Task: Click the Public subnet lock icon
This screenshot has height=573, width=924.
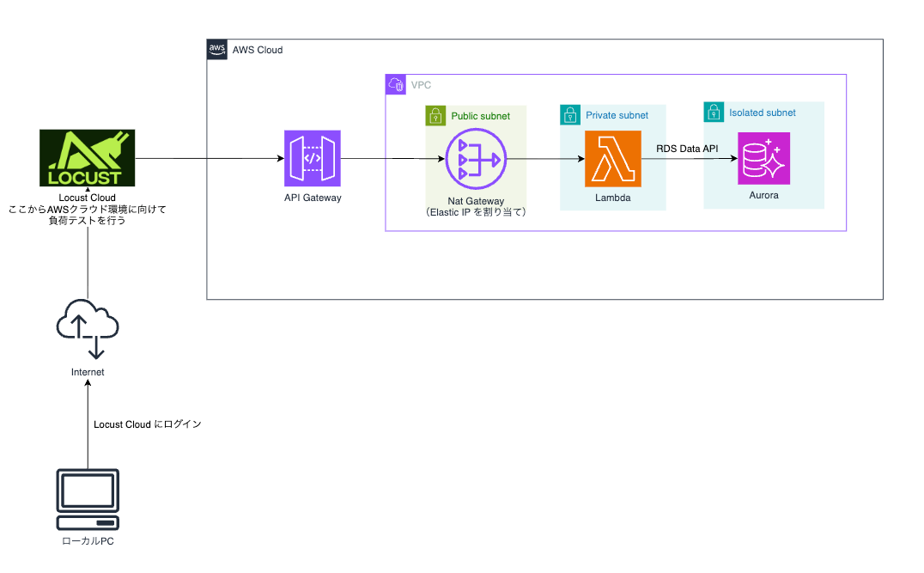Action: click(435, 115)
